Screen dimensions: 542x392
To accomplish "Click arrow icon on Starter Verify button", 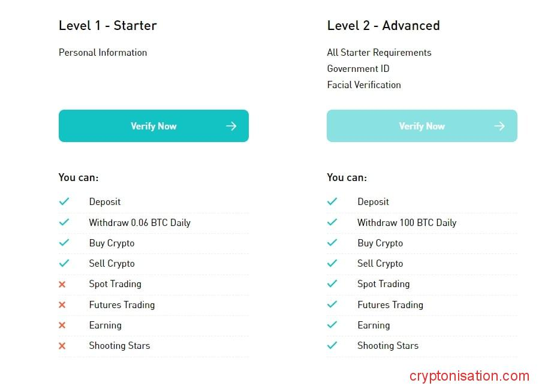I will point(231,126).
